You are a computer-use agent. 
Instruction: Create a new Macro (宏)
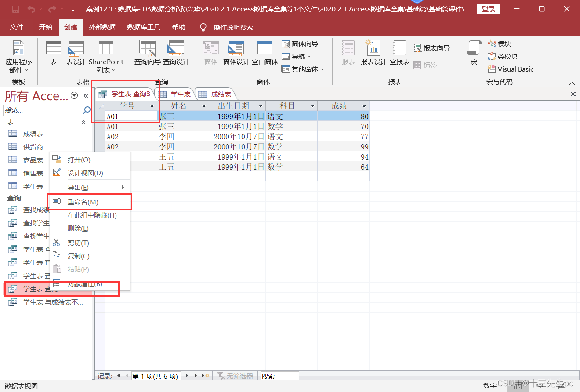[x=474, y=53]
